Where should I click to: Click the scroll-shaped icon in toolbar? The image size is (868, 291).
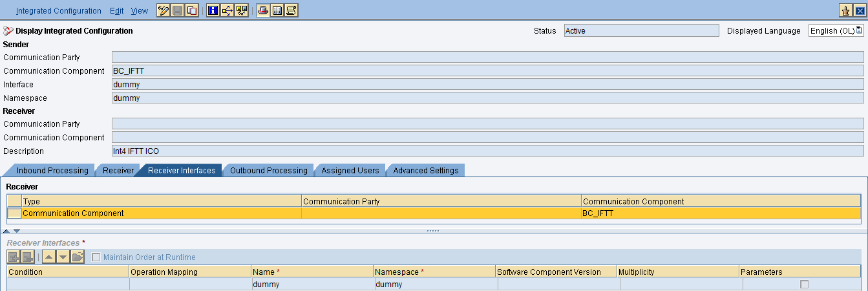(291, 10)
